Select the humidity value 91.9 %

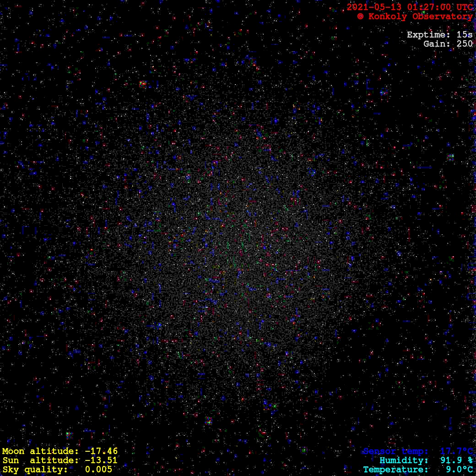[456, 460]
